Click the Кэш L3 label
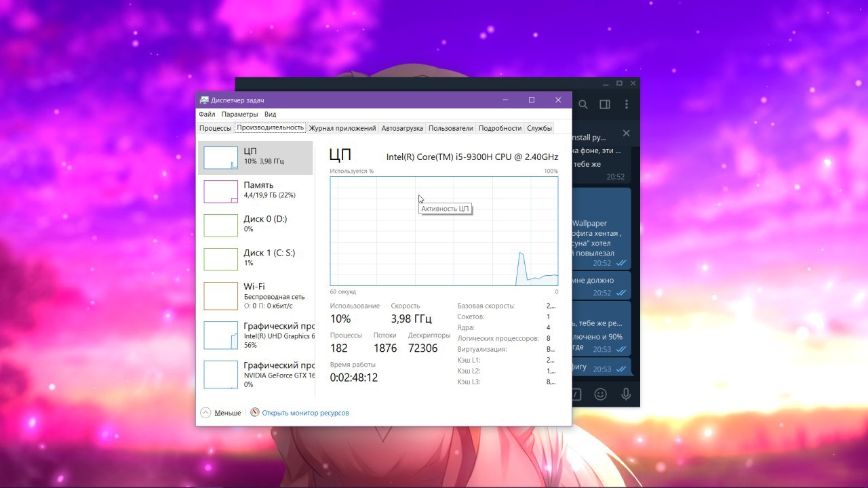This screenshot has width=868, height=488. click(x=469, y=382)
